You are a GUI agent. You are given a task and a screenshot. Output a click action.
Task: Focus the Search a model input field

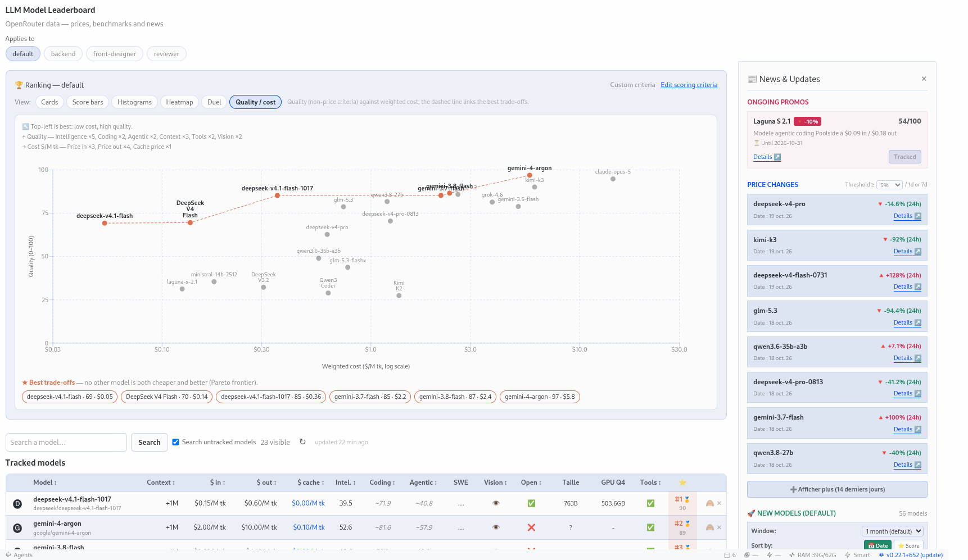(66, 443)
